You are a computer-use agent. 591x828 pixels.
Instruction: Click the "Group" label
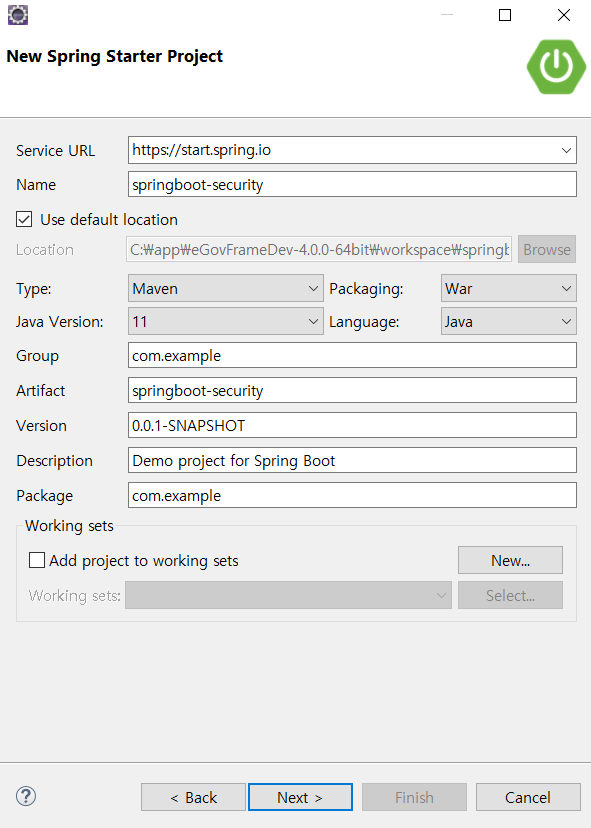[x=37, y=356]
